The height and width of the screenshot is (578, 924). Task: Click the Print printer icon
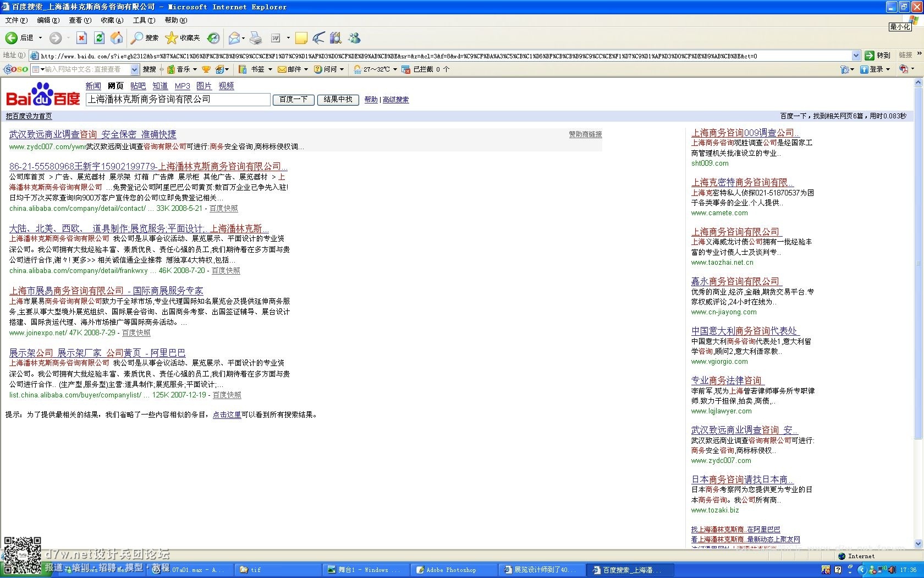[256, 38]
